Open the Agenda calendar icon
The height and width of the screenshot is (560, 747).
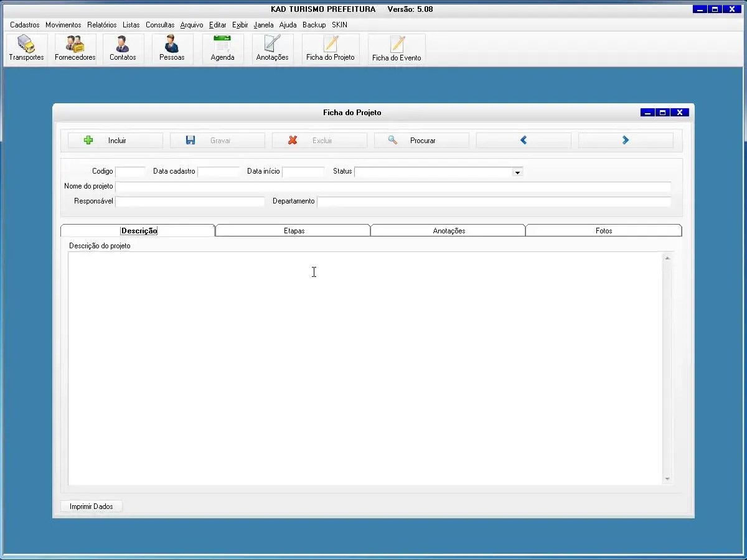[222, 49]
